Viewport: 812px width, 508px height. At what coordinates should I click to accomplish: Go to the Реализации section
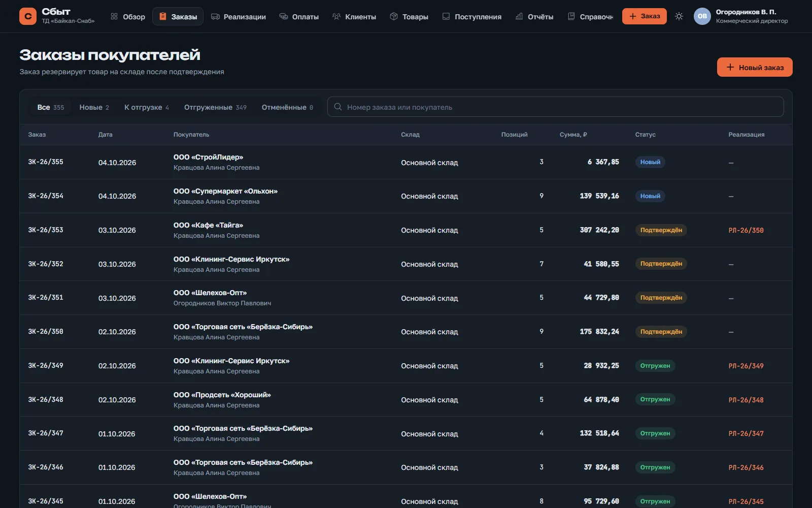[x=239, y=17]
